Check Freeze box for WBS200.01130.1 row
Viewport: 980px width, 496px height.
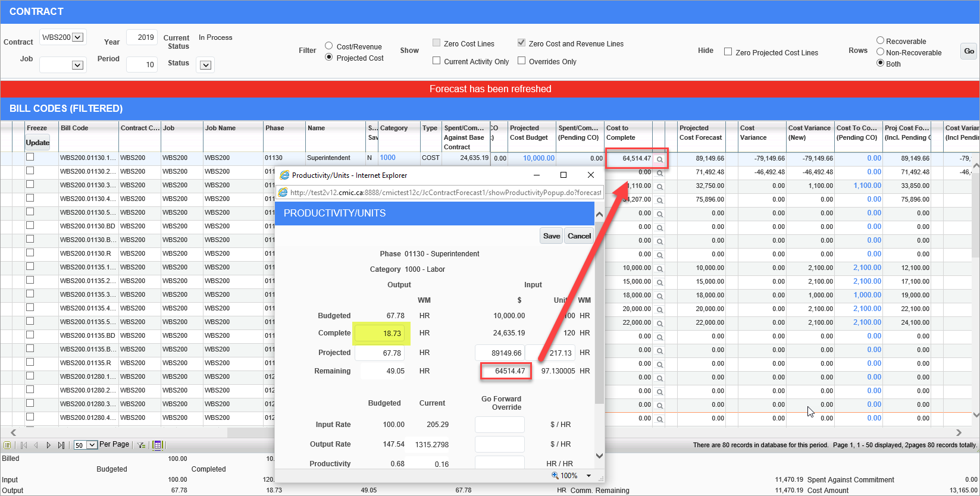tap(30, 157)
